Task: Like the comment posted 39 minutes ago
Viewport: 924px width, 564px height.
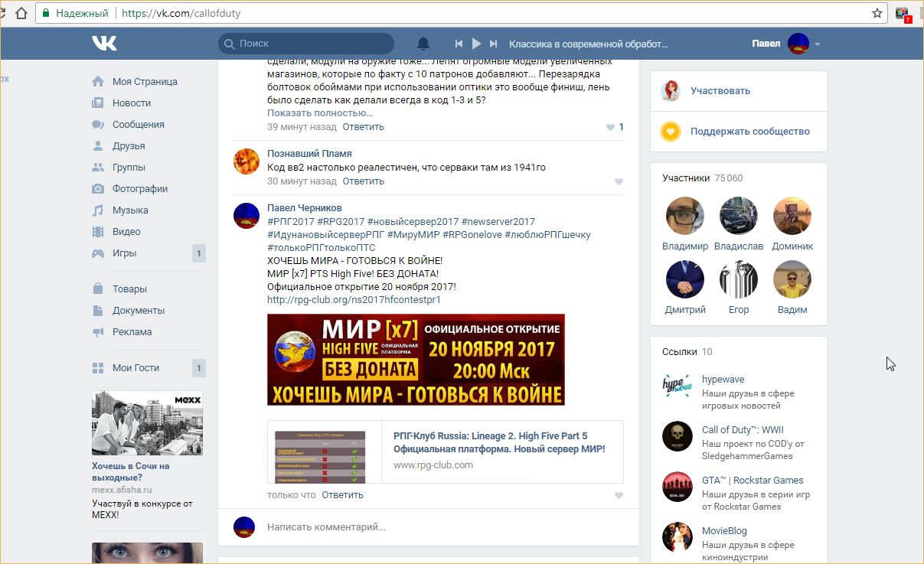Action: (611, 127)
